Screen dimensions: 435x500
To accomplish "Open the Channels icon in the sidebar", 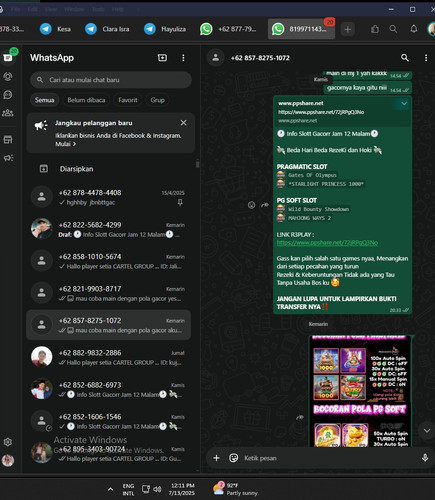I will point(8,95).
